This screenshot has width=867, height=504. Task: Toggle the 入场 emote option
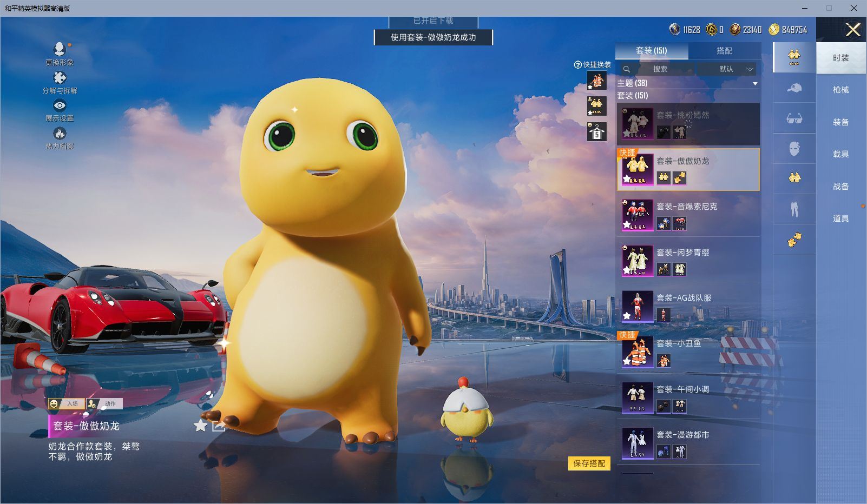click(67, 403)
